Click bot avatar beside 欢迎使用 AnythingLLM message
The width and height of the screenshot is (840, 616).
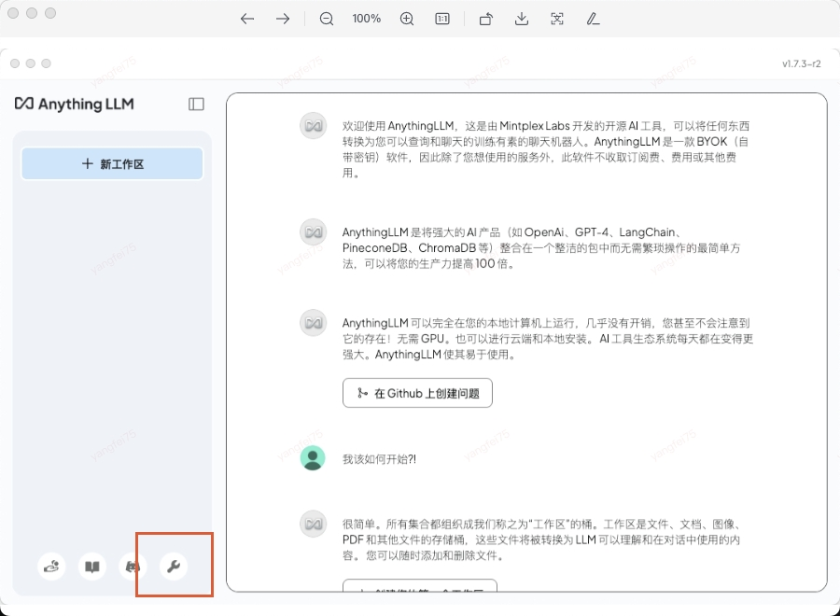[x=313, y=126]
